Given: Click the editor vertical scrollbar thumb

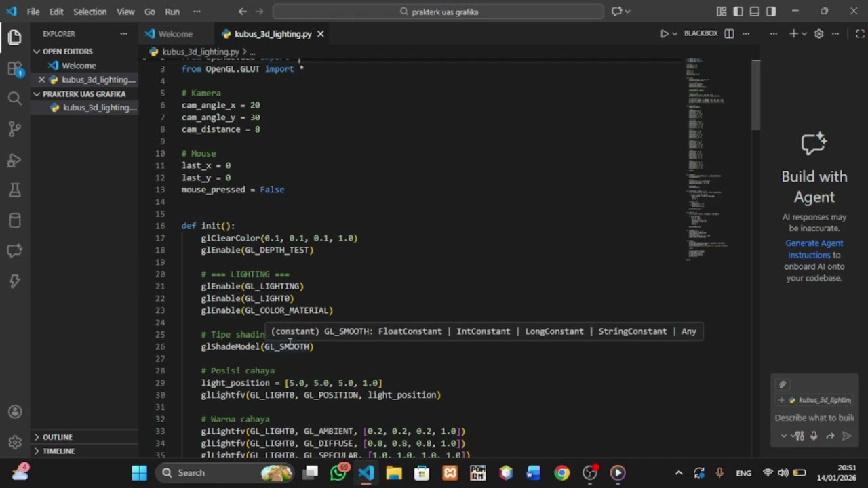Looking at the screenshot, I should tap(755, 95).
